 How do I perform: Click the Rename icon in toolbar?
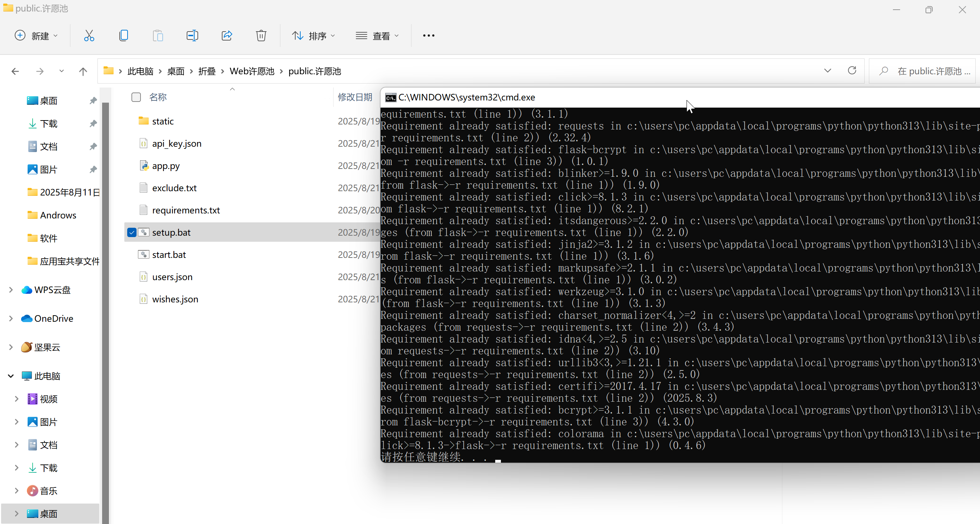pos(192,36)
